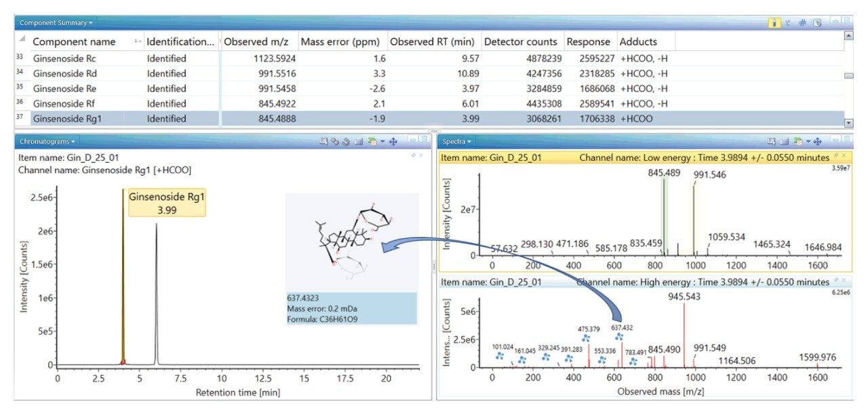Pin the chromatogram plot pane
The image size is (868, 414).
pyautogui.click(x=413, y=155)
